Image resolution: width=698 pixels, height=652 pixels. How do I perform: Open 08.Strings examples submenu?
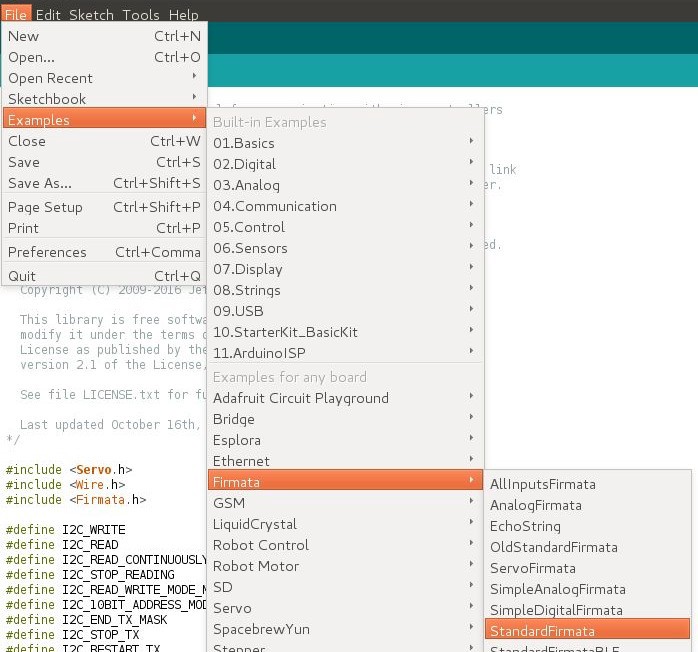345,290
